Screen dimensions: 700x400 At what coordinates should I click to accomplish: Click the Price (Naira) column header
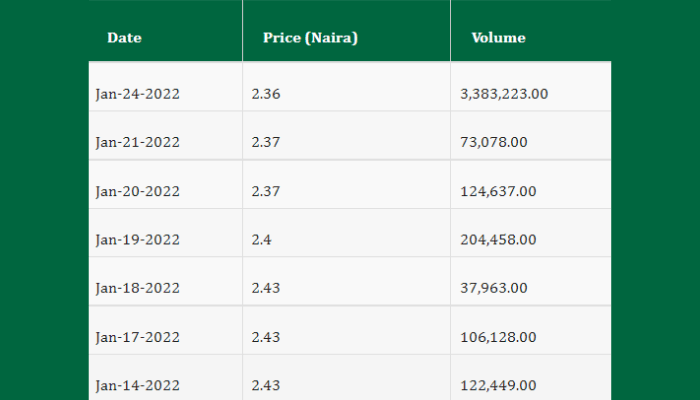[310, 38]
